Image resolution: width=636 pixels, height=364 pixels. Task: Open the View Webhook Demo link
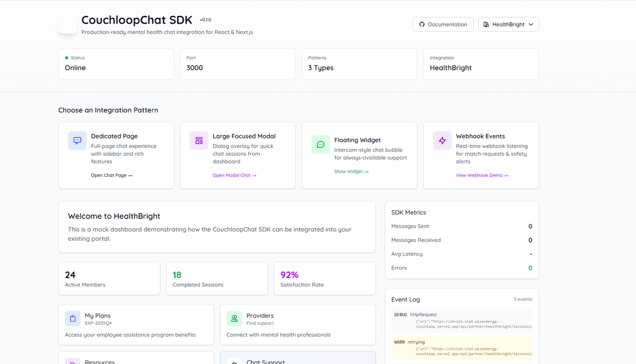click(x=482, y=176)
